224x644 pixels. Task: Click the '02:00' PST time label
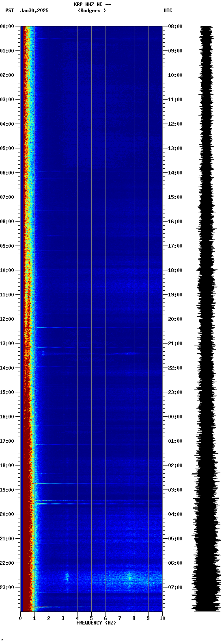(7, 75)
